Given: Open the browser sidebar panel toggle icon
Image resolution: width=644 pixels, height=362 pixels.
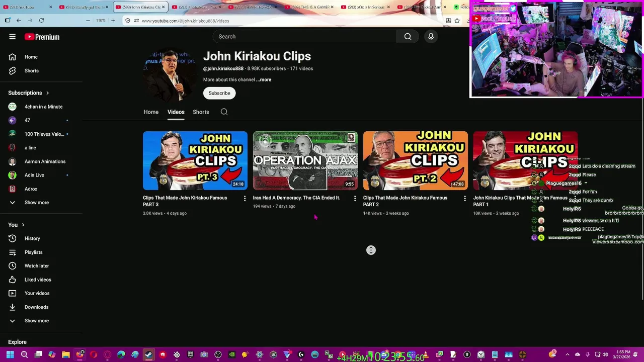Looking at the screenshot, I should coord(8,21).
